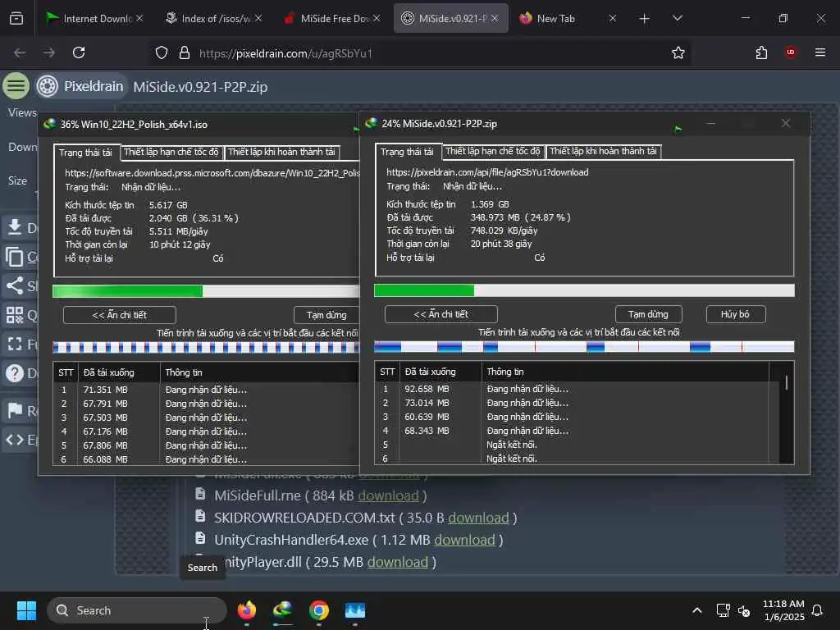Select Trạng thái tải tab in MiSide download window

[x=407, y=152]
